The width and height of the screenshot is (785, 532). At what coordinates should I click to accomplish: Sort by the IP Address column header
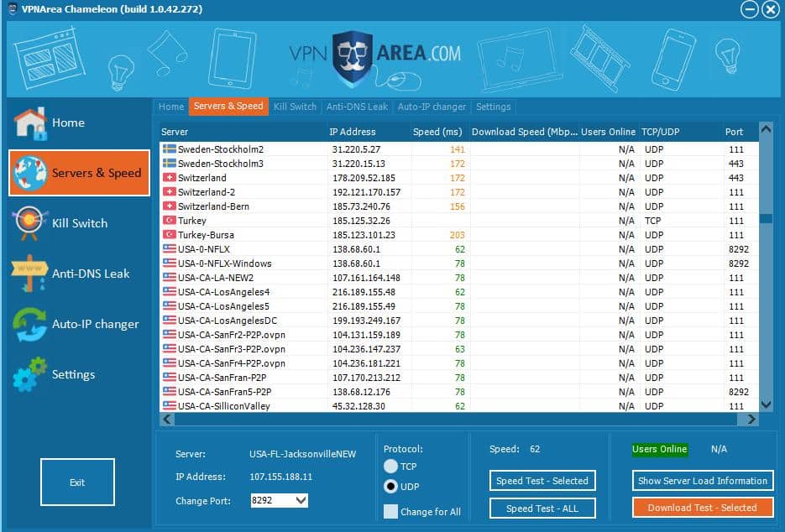pos(369,132)
